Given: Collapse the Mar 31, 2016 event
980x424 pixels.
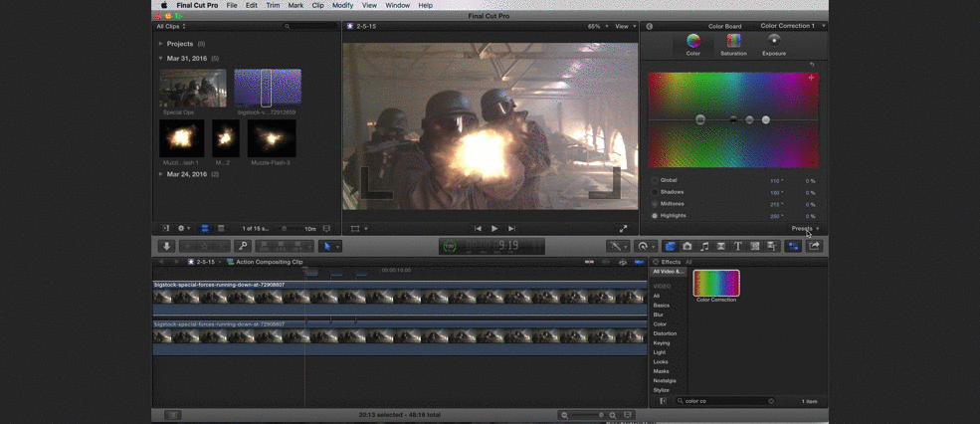Looking at the screenshot, I should [x=161, y=59].
